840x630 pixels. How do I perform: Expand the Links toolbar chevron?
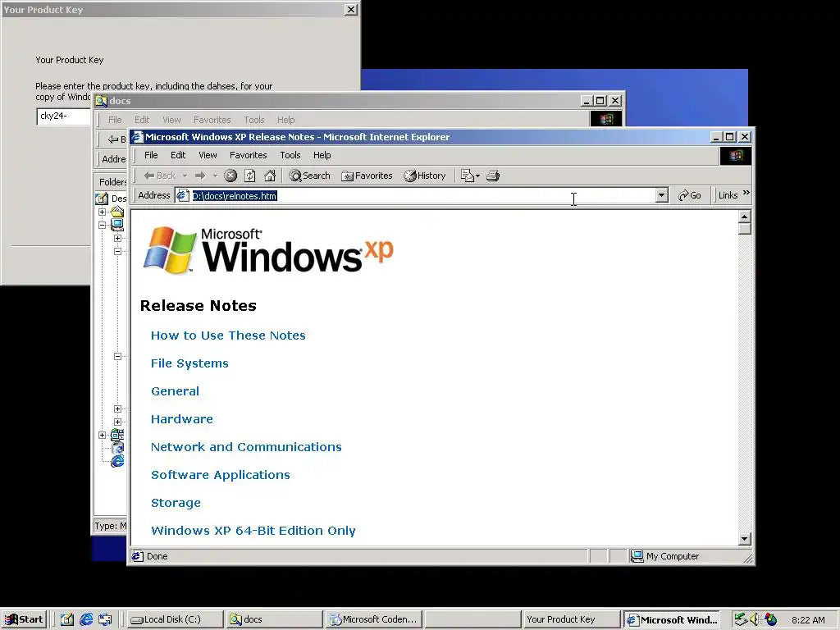pos(746,193)
